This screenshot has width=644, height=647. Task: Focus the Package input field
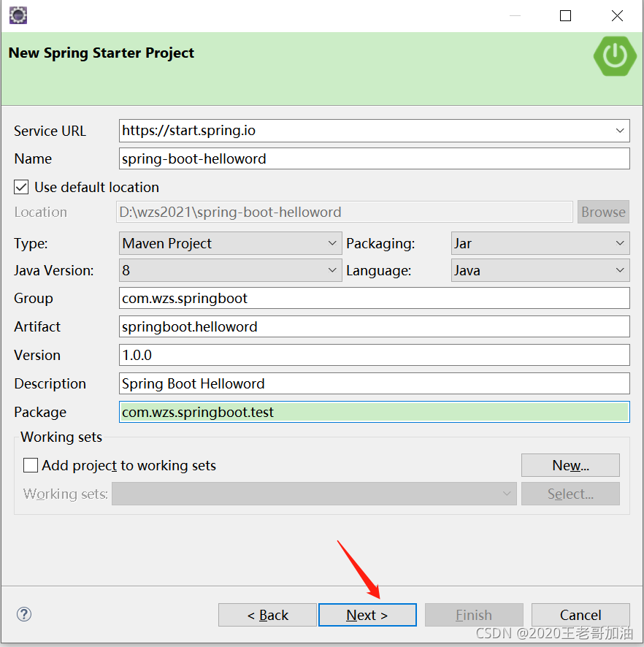374,412
